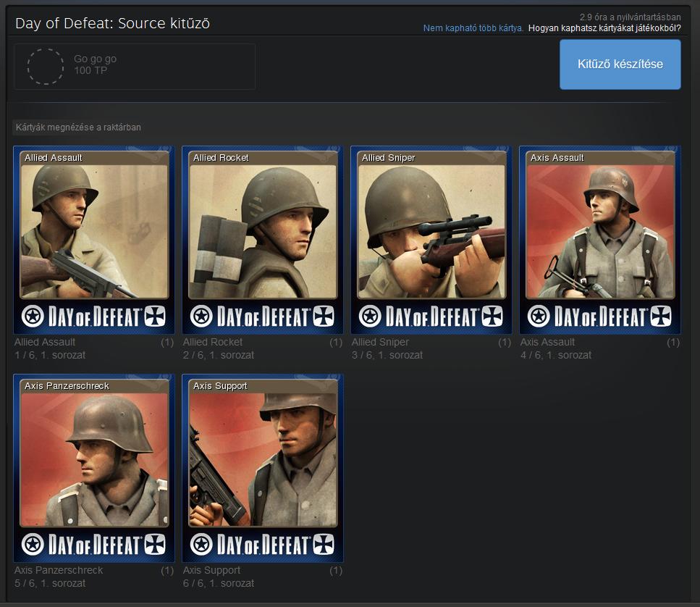Click the 3 / 6, 1. sorozat text
This screenshot has height=607, width=700.
387,355
